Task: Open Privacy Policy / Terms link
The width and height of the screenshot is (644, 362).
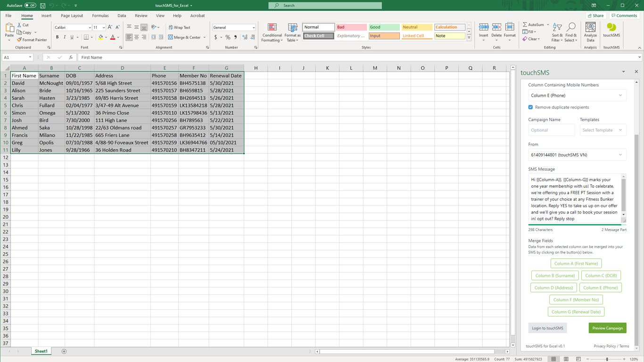Action: point(611,346)
